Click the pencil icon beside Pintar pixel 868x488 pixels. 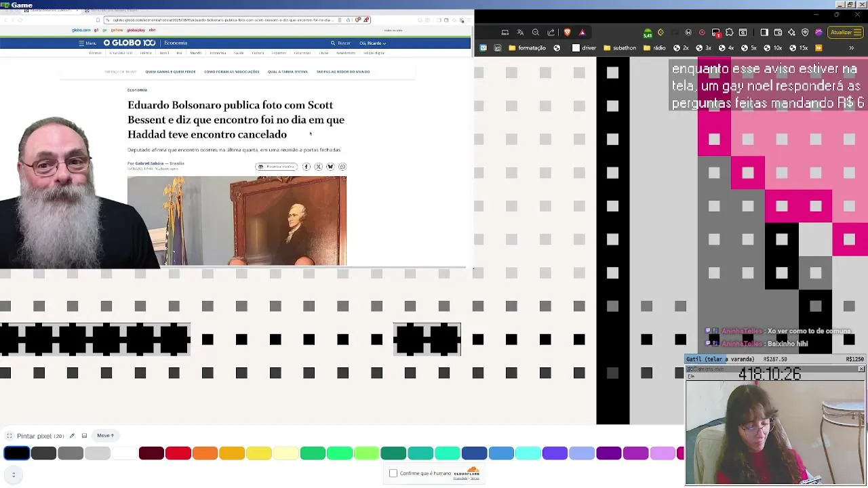pyautogui.click(x=72, y=436)
